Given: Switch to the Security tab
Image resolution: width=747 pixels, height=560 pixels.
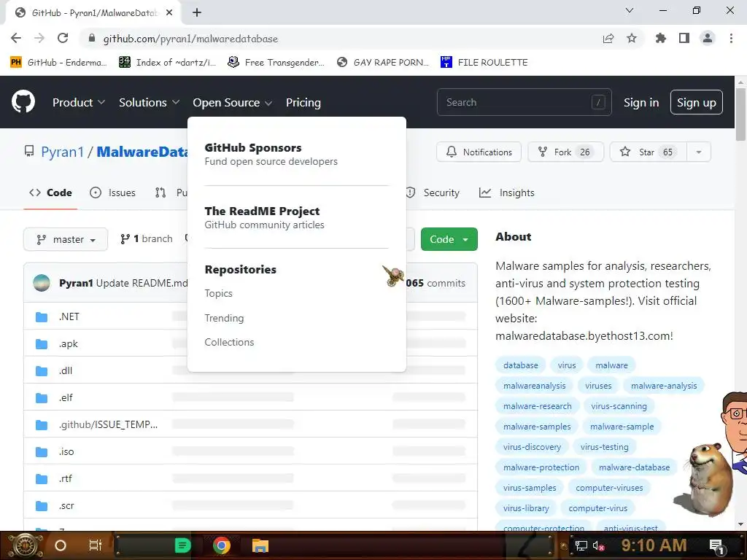Looking at the screenshot, I should tap(433, 192).
